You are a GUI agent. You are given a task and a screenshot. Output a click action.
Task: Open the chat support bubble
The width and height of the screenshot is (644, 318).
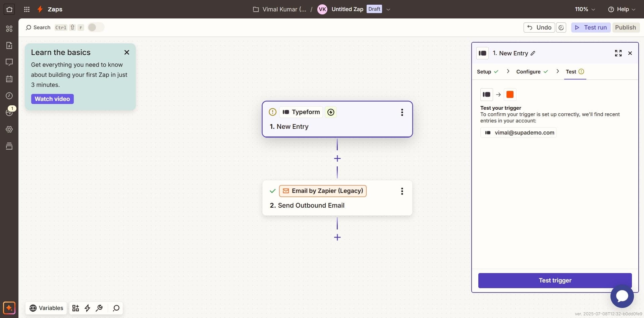tap(622, 296)
